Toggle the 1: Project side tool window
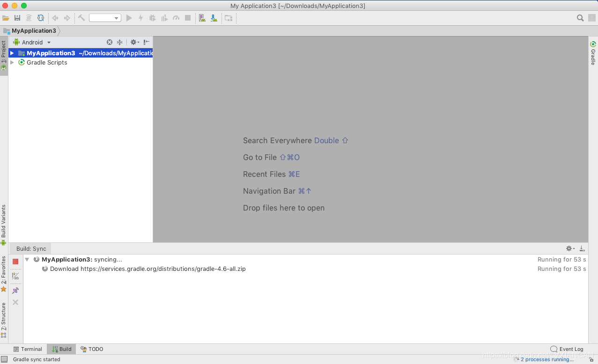Image resolution: width=598 pixels, height=364 pixels. (4, 56)
